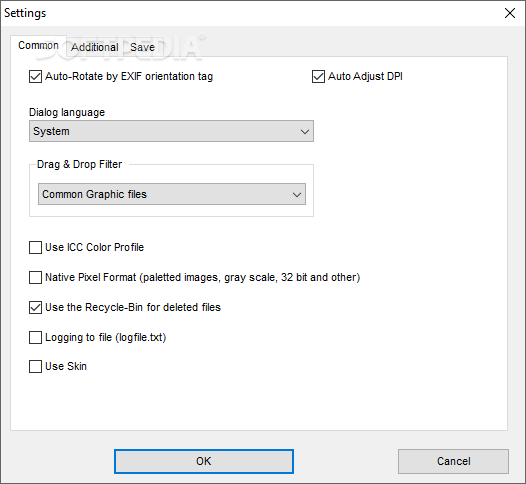Viewport: 526px width, 484px height.
Task: Open the Save tab
Action: pos(142,47)
